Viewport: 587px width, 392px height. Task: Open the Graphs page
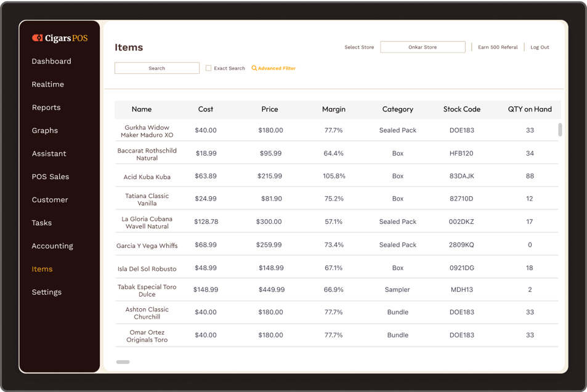coord(44,130)
